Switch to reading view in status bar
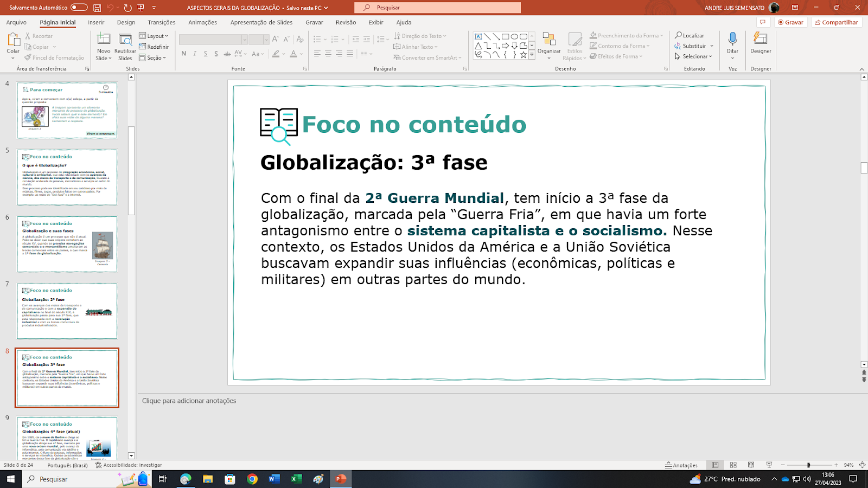The image size is (868, 488). coord(751,465)
